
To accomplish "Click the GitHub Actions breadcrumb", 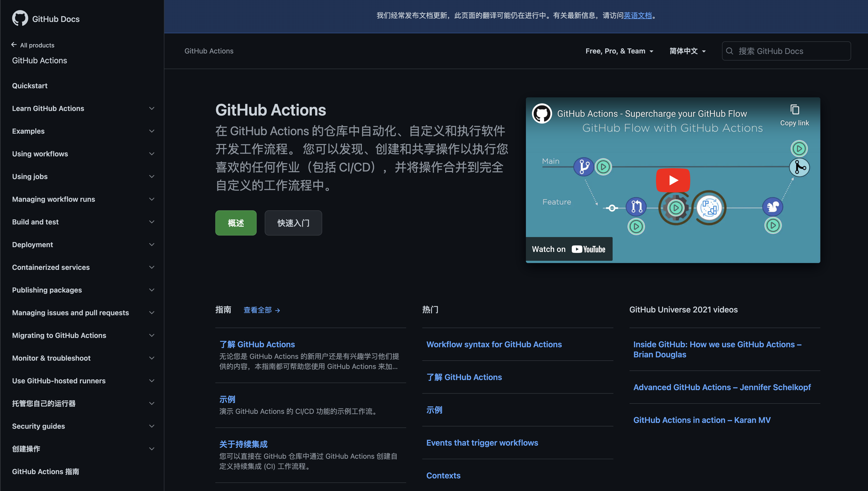I will 209,51.
